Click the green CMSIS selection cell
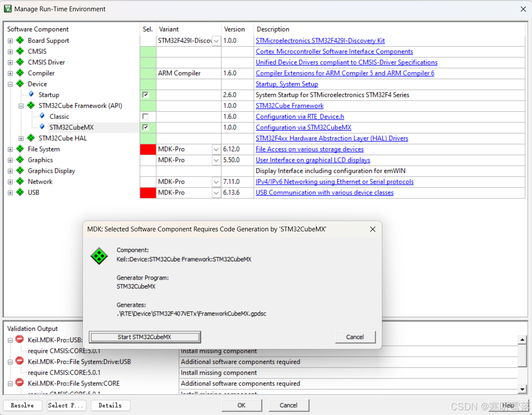 pyautogui.click(x=148, y=52)
